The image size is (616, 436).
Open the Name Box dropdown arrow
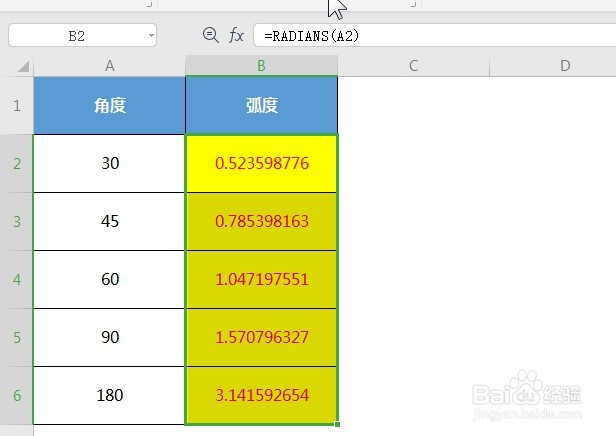coord(151,36)
